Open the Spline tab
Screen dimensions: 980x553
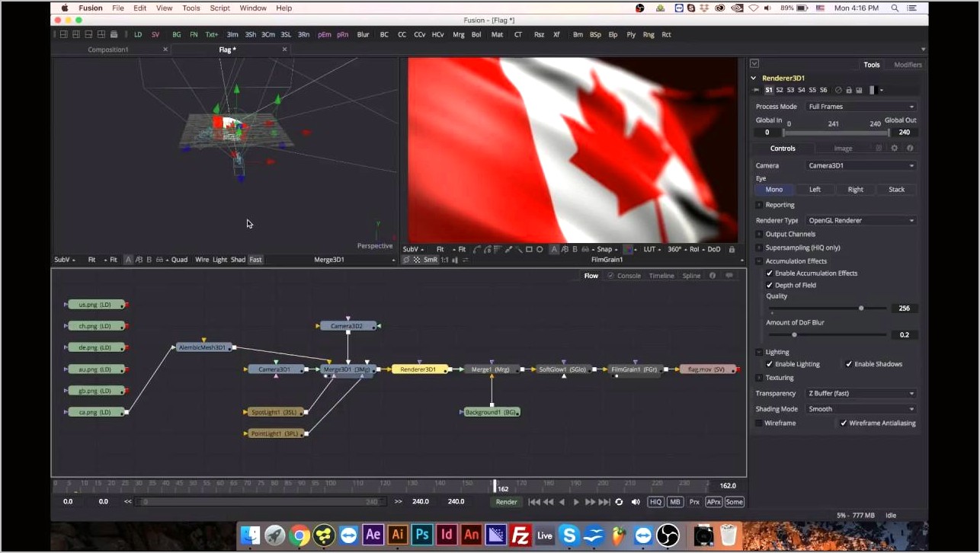coord(691,276)
